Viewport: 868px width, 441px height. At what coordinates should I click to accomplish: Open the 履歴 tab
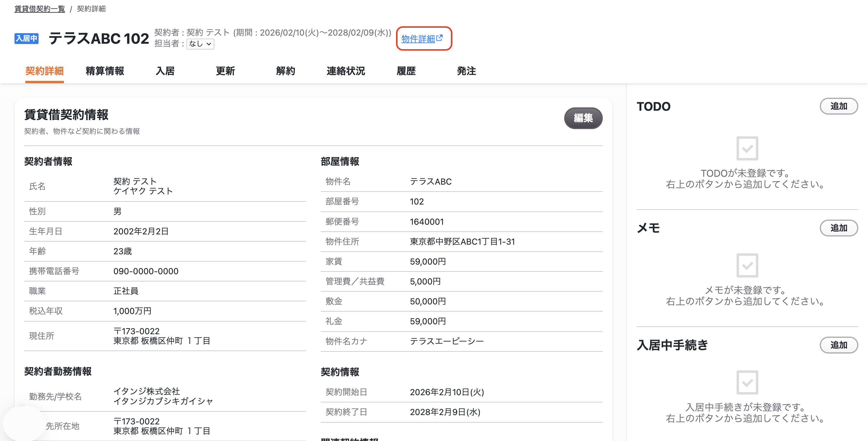click(x=406, y=71)
